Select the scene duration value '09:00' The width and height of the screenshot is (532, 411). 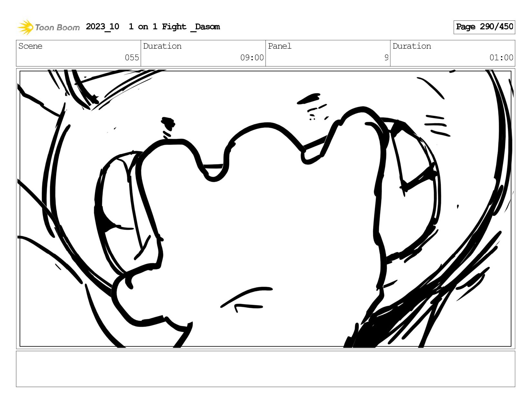252,58
